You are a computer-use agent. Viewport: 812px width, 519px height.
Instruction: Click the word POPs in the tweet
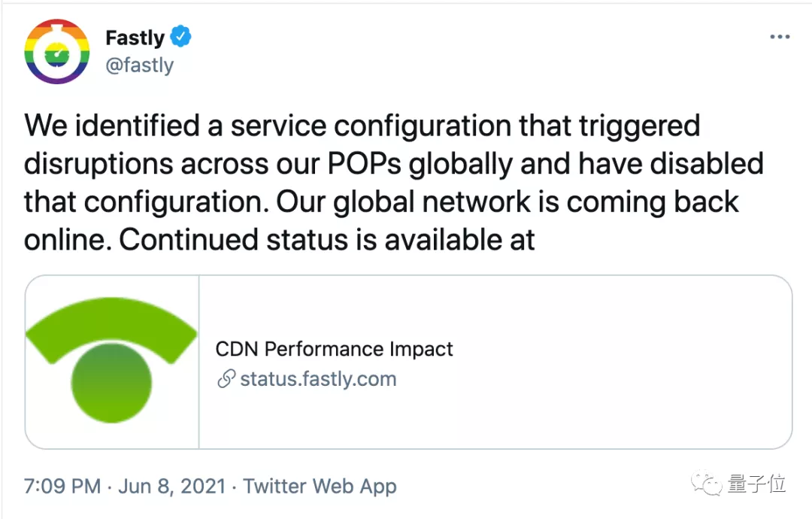[x=364, y=164]
